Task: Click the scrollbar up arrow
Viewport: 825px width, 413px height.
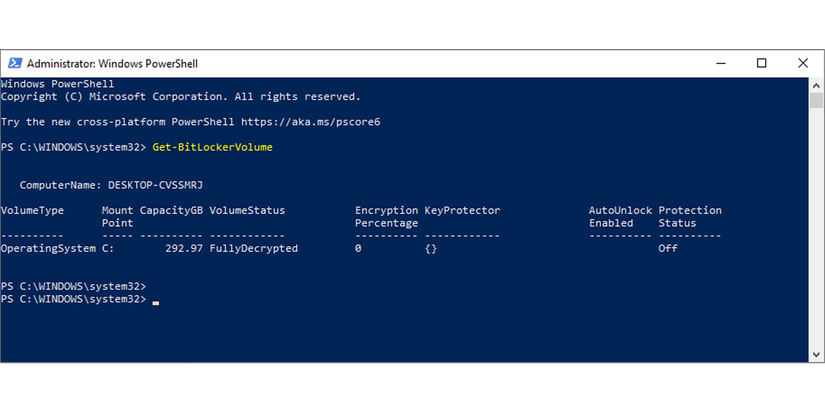Action: pos(816,85)
